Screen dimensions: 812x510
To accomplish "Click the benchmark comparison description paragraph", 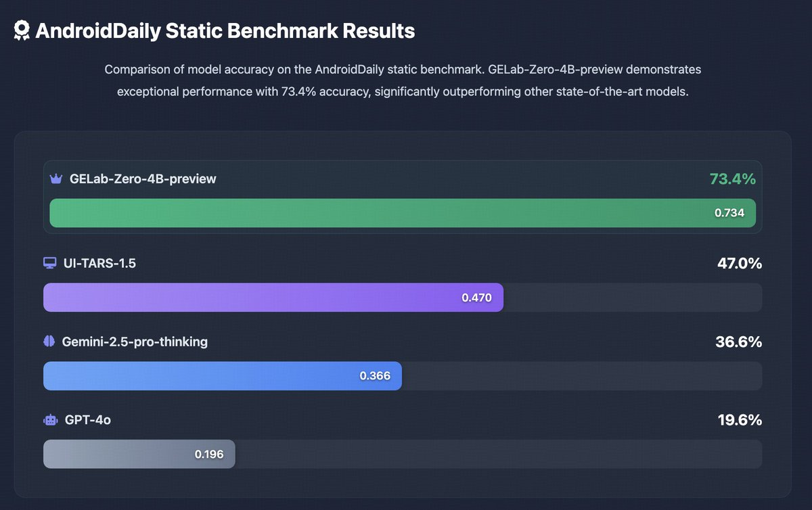I will (403, 80).
